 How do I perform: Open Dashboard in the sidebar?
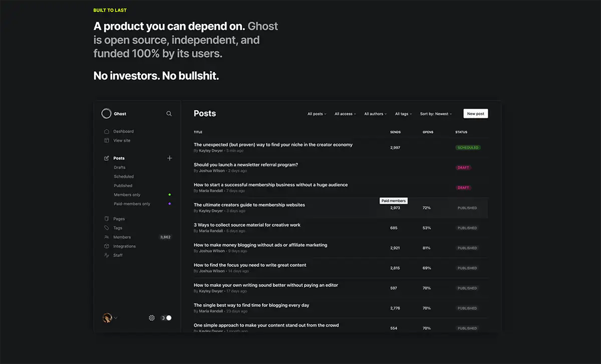(123, 131)
